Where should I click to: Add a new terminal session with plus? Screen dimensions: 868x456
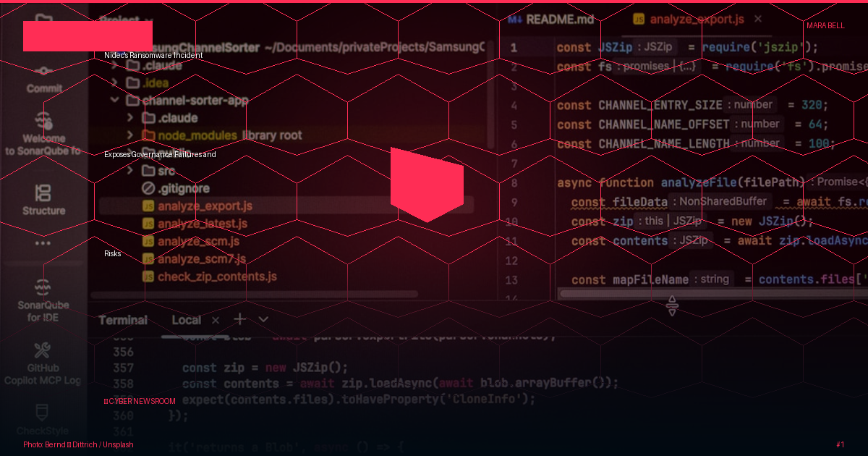[240, 319]
